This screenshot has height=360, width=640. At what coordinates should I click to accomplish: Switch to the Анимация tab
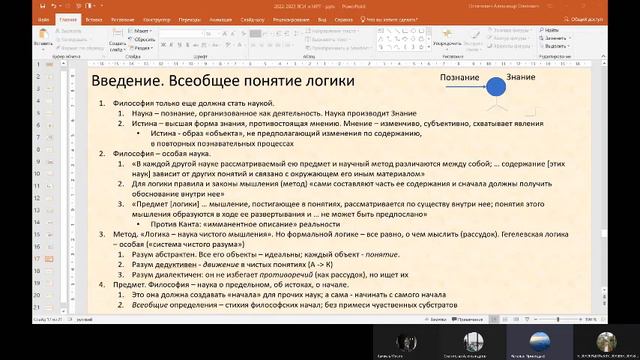click(x=220, y=20)
